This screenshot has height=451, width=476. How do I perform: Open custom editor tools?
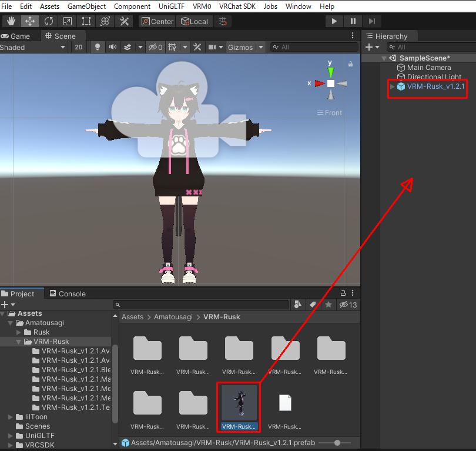(124, 21)
